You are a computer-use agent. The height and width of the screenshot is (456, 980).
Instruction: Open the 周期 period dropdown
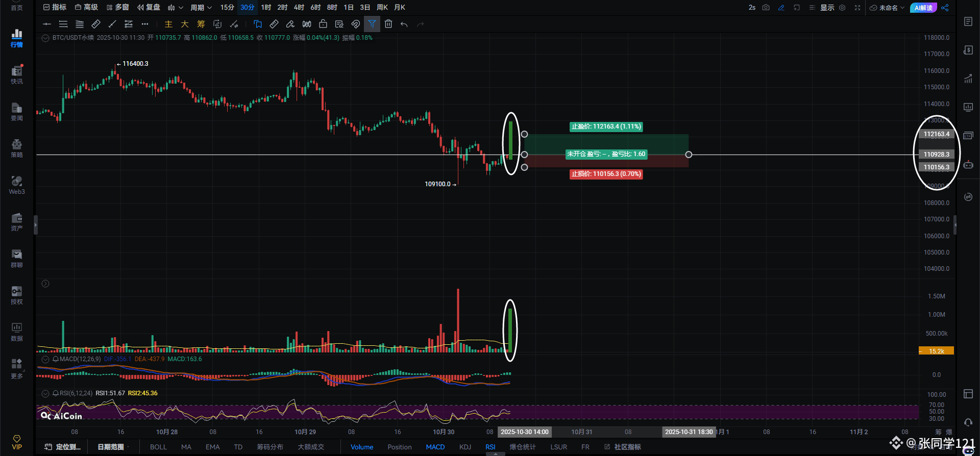[201, 8]
